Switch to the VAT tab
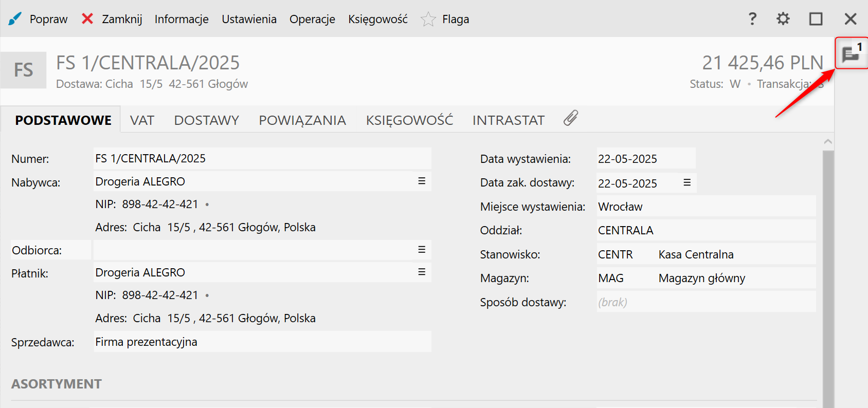The height and width of the screenshot is (408, 868). pyautogui.click(x=142, y=120)
